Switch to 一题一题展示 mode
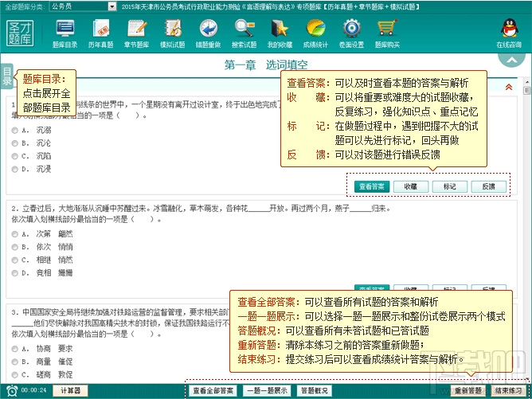532x399 pixels. point(267,391)
